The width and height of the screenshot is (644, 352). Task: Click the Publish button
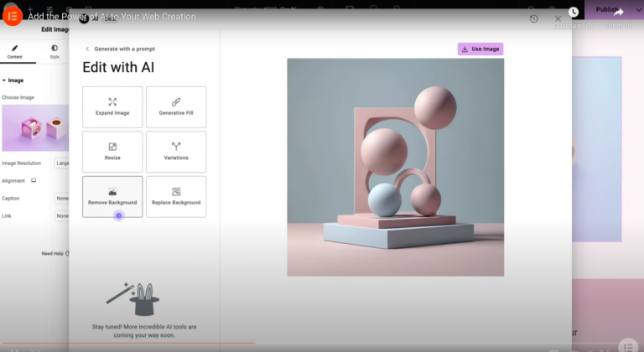(x=606, y=9)
